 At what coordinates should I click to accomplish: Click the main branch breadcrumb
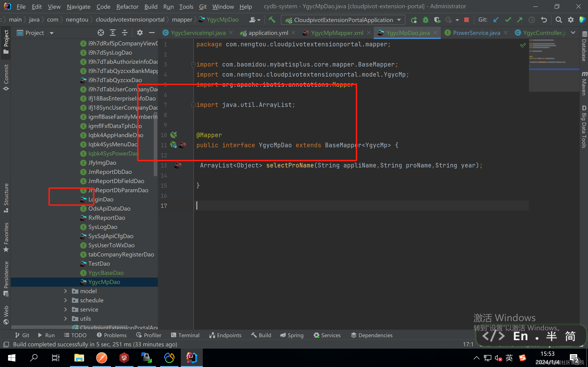tap(15, 19)
